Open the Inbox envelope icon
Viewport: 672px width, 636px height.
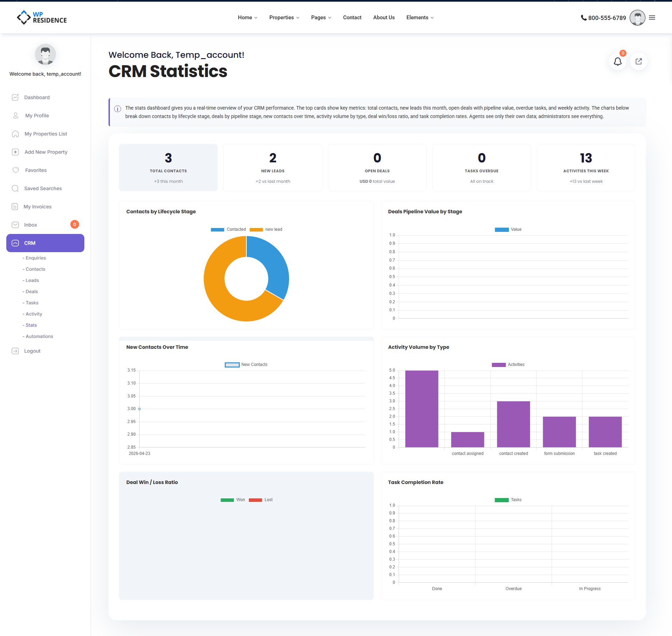click(x=15, y=225)
